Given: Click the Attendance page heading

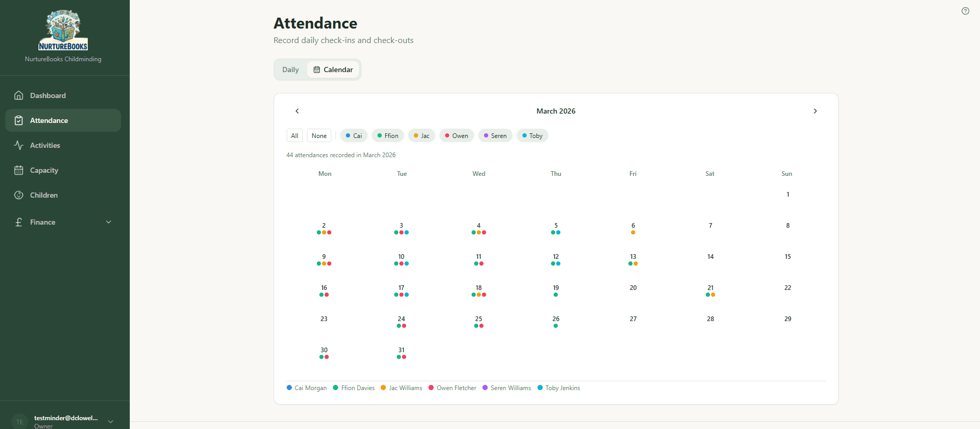Looking at the screenshot, I should point(315,23).
